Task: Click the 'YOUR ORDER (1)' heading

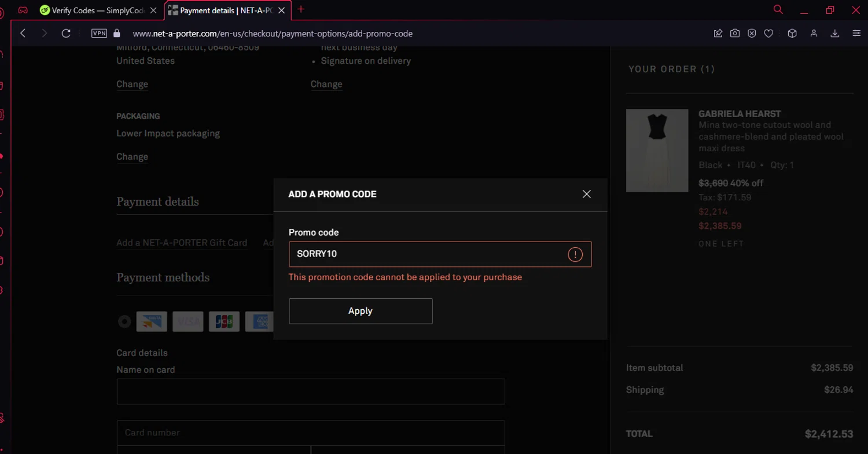Action: tap(671, 69)
